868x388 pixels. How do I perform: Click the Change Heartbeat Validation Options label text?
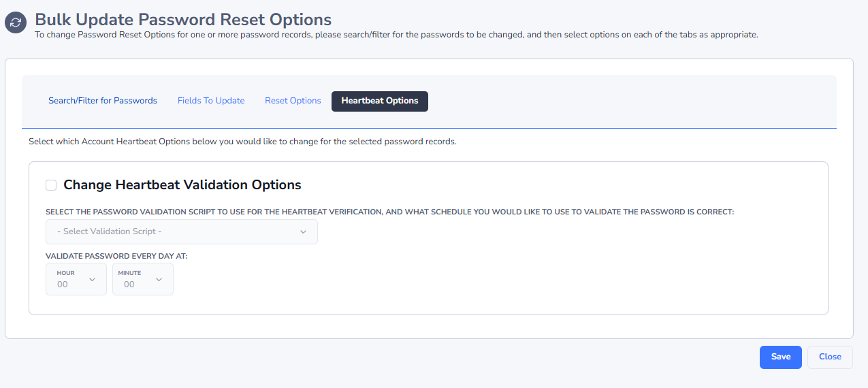coord(182,184)
